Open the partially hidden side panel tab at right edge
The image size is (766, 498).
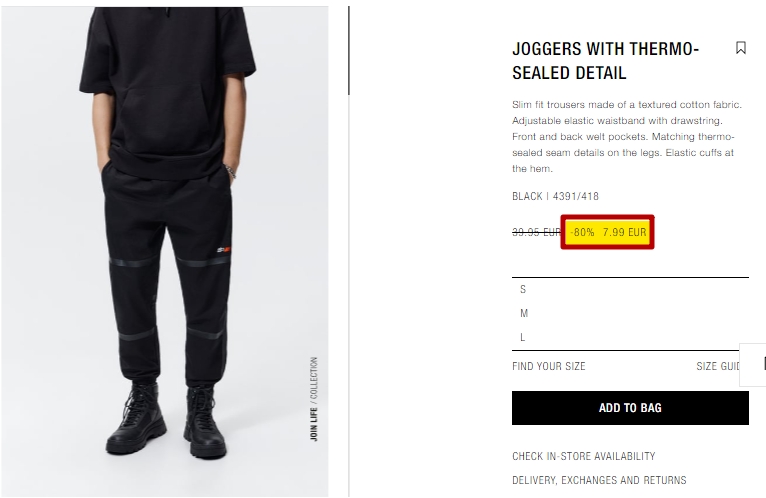tap(753, 365)
